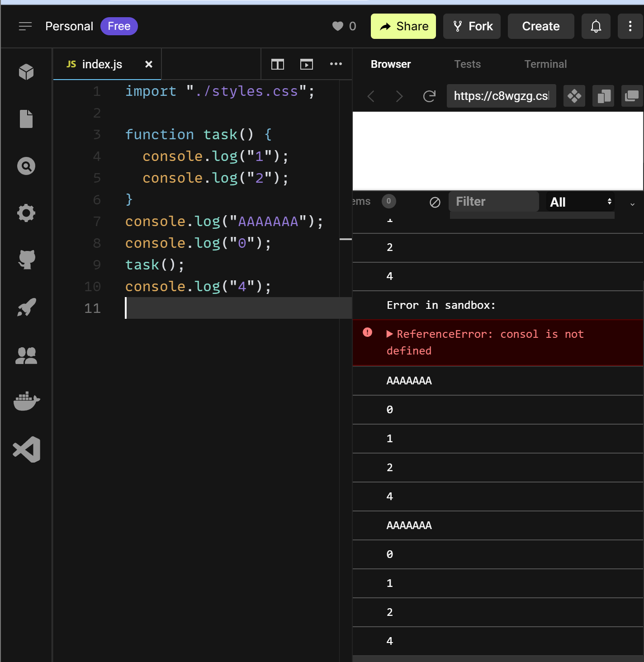Open the Sandbox Info cube icon

pyautogui.click(x=26, y=72)
